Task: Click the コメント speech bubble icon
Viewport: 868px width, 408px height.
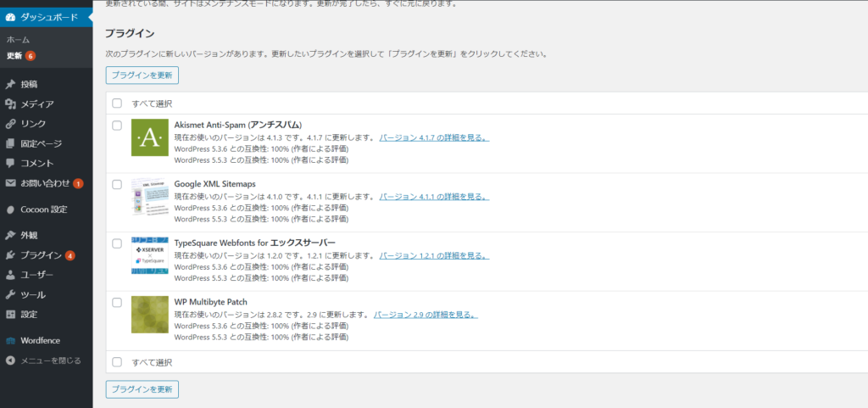Action: [x=10, y=164]
